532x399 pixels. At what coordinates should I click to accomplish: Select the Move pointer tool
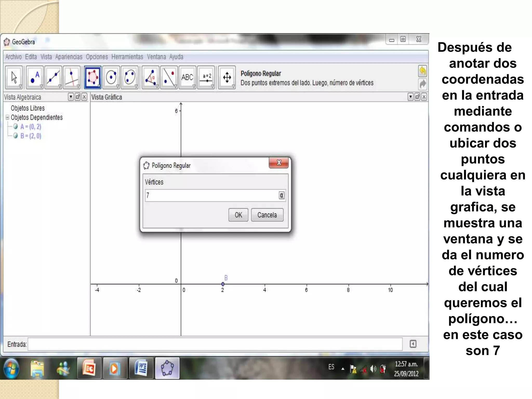tap(14, 77)
